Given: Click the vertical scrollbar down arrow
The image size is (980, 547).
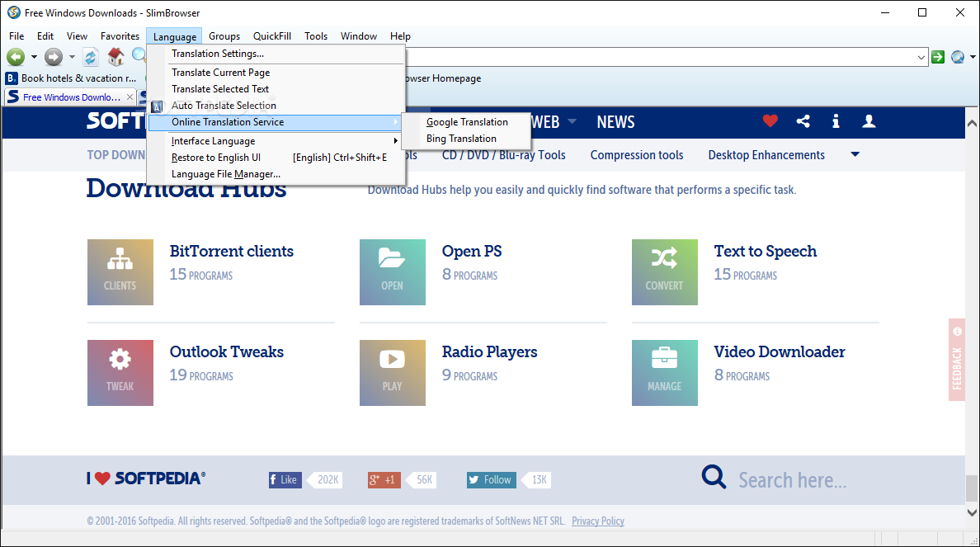Looking at the screenshot, I should [x=972, y=512].
